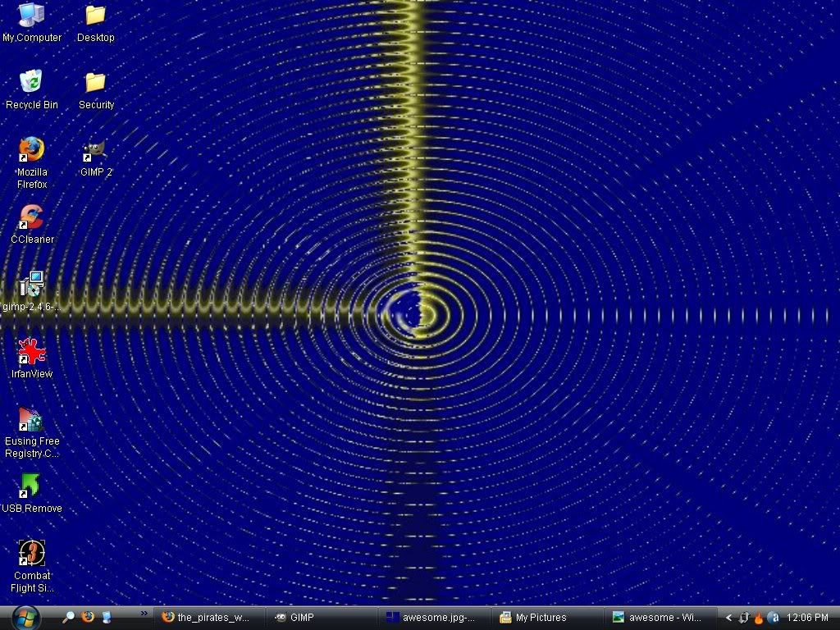Screen dimensions: 840x630
Task: Expand the quick launch overflow chevron
Action: pyautogui.click(x=144, y=614)
